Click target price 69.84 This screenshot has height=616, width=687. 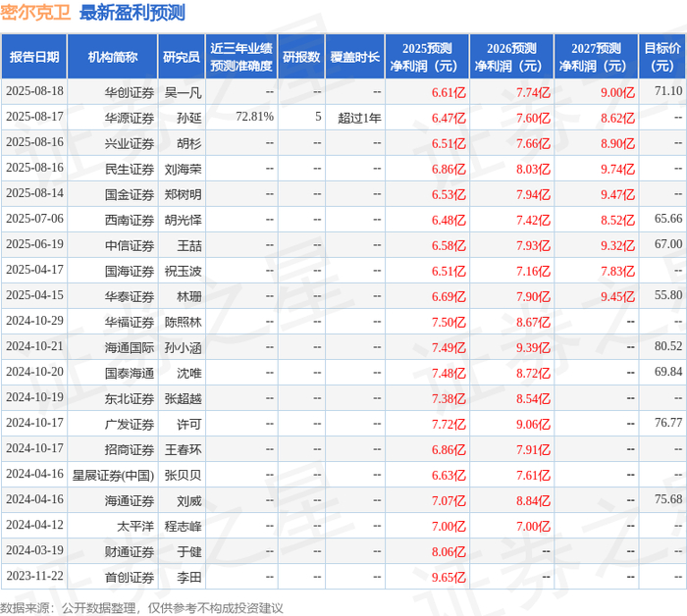(x=668, y=372)
